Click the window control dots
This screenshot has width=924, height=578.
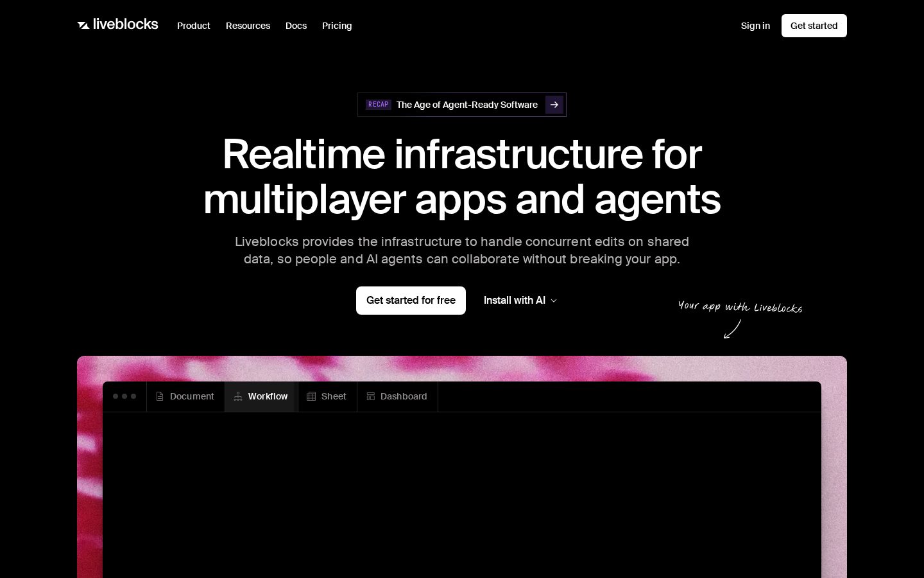tap(124, 396)
